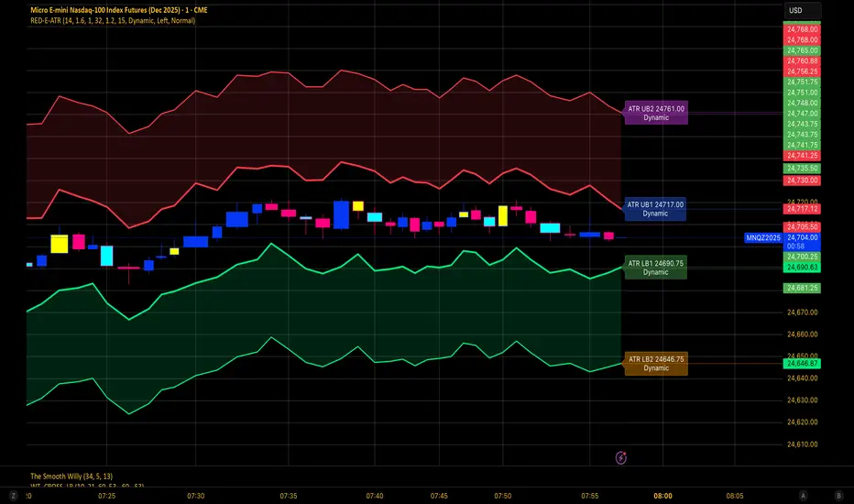Click the green 24,748.00 price label

coord(803,103)
